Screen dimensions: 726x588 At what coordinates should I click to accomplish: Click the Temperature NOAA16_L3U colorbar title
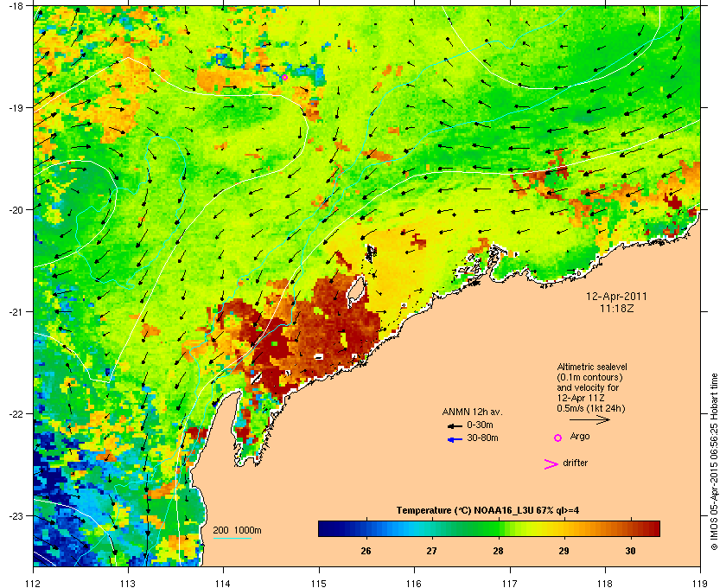coord(487,511)
